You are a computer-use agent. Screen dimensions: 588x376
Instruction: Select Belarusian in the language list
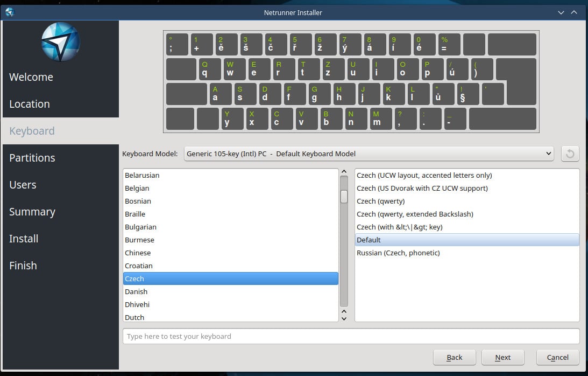click(231, 176)
